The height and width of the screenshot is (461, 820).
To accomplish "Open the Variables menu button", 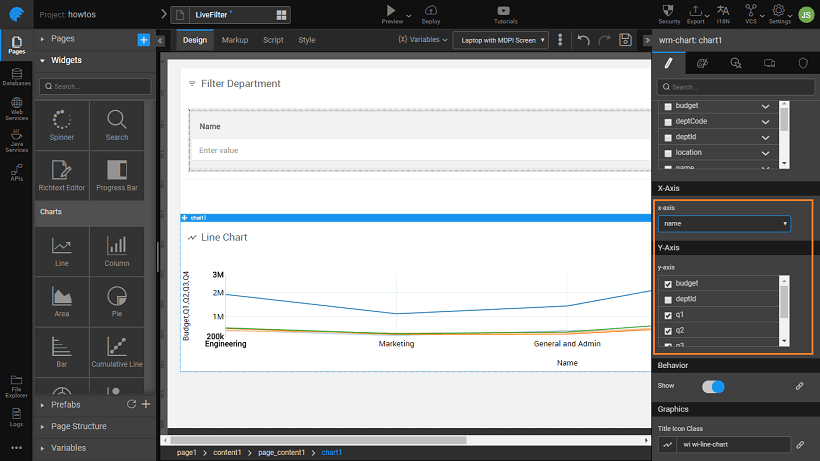I will [x=423, y=40].
